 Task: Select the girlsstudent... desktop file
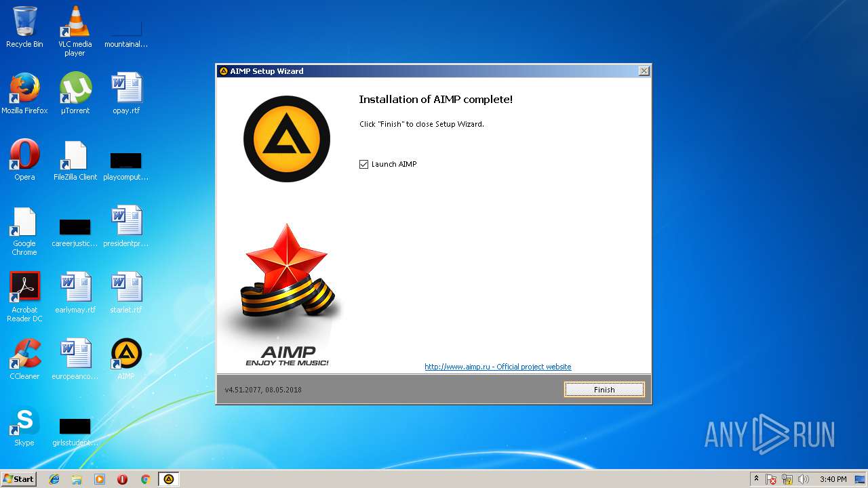(75, 432)
